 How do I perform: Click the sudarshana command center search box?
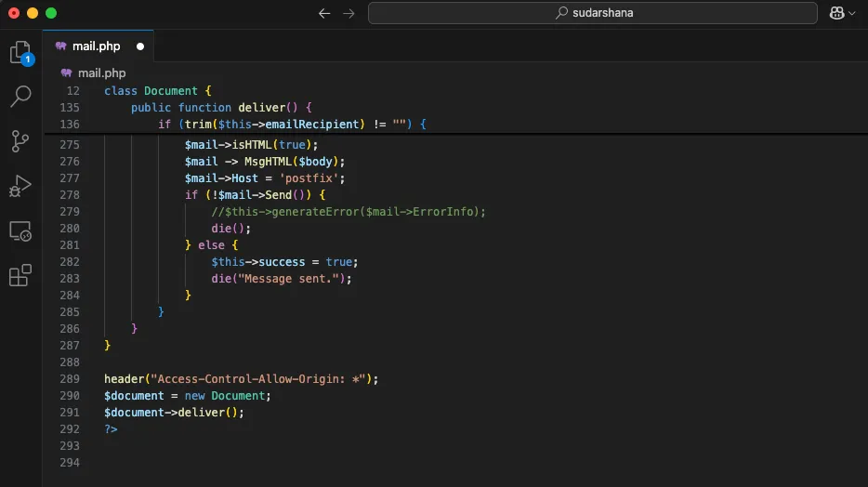click(592, 13)
